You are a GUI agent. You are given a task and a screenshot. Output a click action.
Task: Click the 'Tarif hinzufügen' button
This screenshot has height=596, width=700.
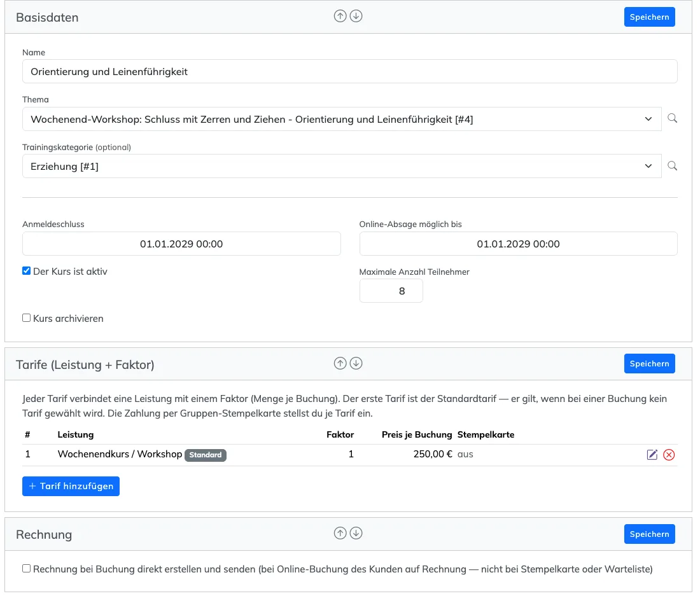click(x=71, y=486)
